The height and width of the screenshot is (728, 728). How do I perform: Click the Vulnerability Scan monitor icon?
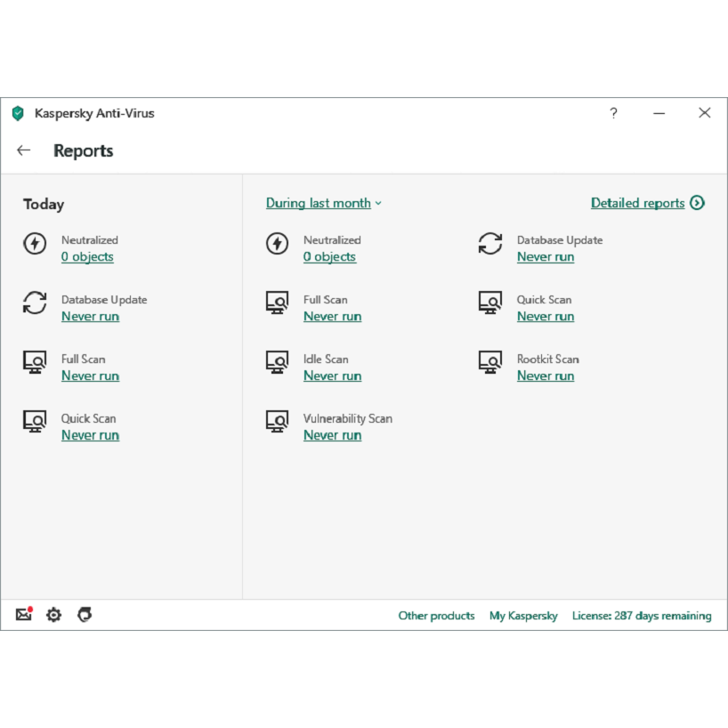click(x=277, y=422)
